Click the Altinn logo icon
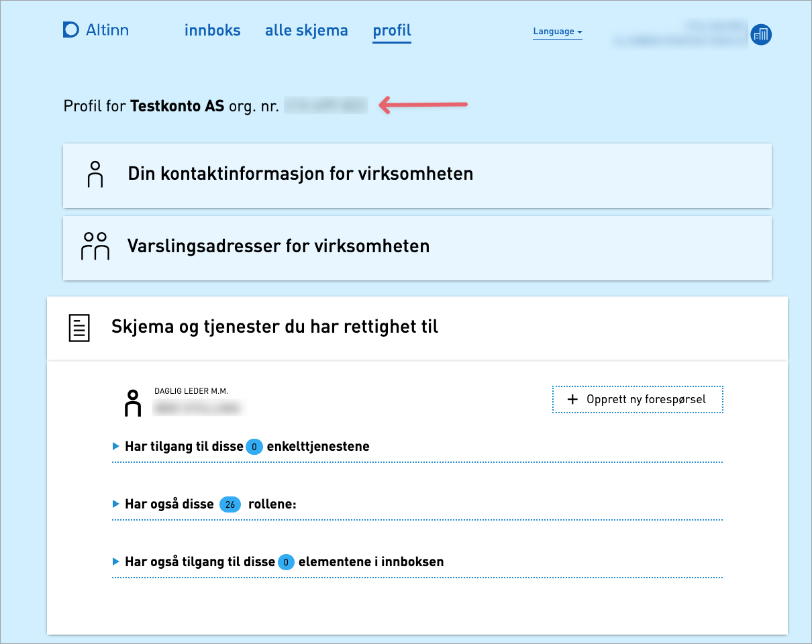 click(x=71, y=30)
